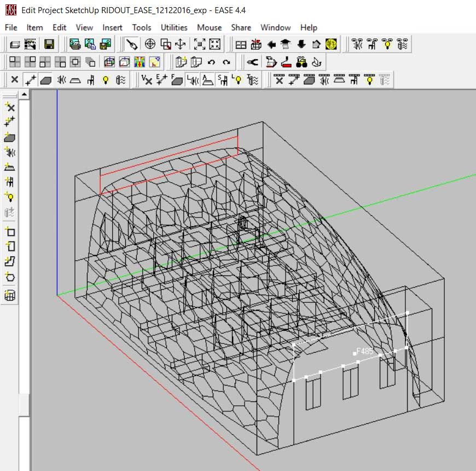Toggle audience area labels A icon
The width and height of the screenshot is (476, 471).
coord(208,80)
